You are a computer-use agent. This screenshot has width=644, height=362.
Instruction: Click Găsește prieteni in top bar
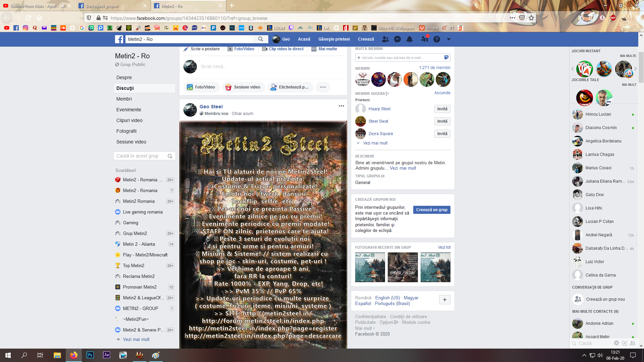[334, 39]
